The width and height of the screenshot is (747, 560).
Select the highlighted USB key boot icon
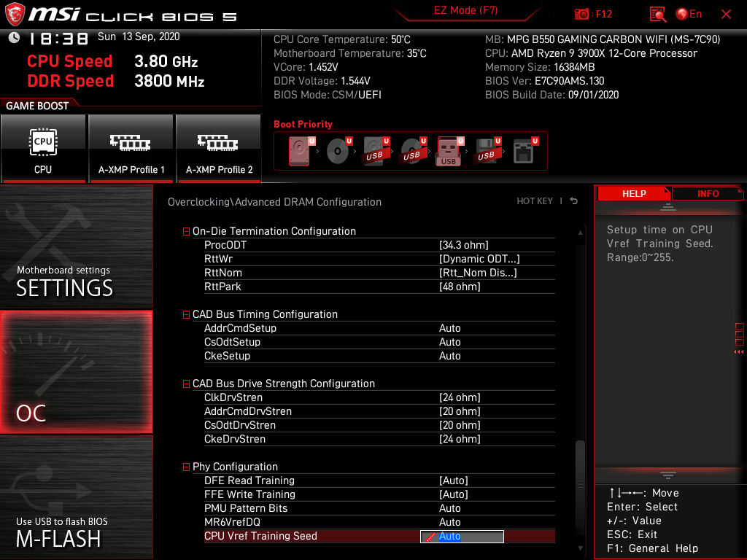tap(449, 151)
